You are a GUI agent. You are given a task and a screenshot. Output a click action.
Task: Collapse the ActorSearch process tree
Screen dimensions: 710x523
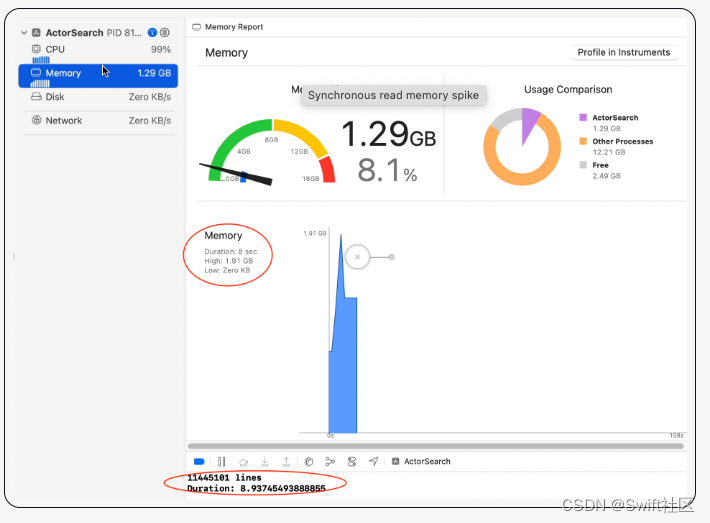(x=24, y=33)
